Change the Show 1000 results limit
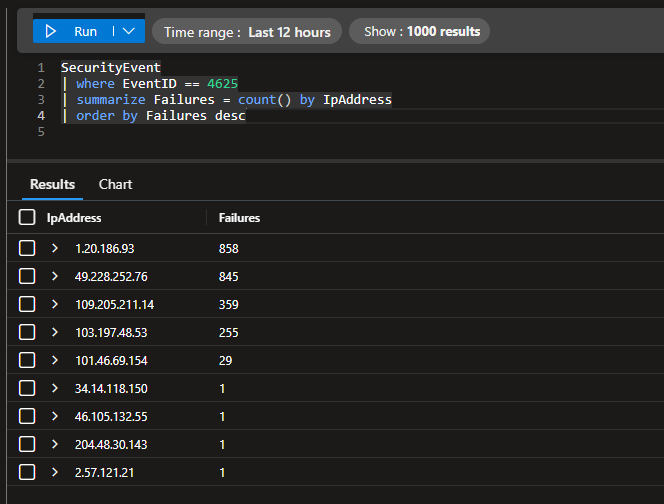 click(421, 32)
